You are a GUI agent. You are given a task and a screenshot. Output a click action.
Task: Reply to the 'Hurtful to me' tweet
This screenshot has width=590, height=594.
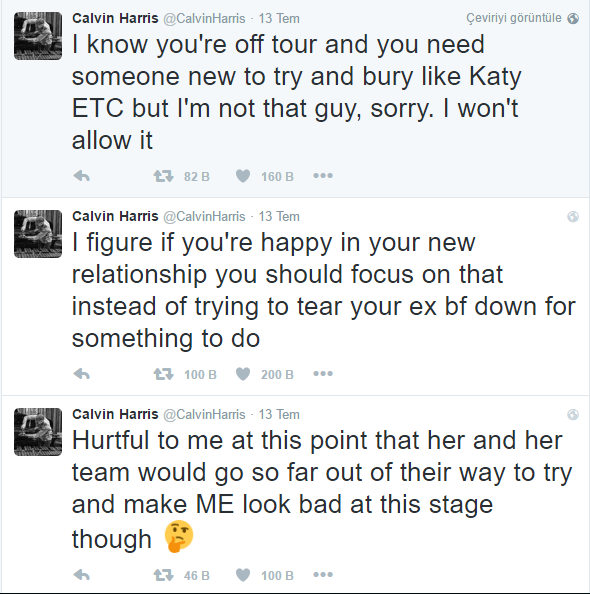(81, 575)
